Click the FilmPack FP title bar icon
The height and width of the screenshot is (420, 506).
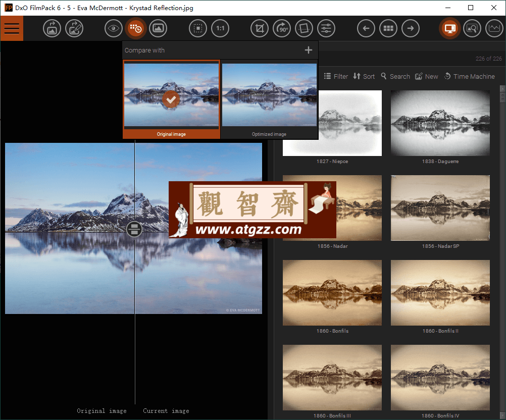[9, 8]
